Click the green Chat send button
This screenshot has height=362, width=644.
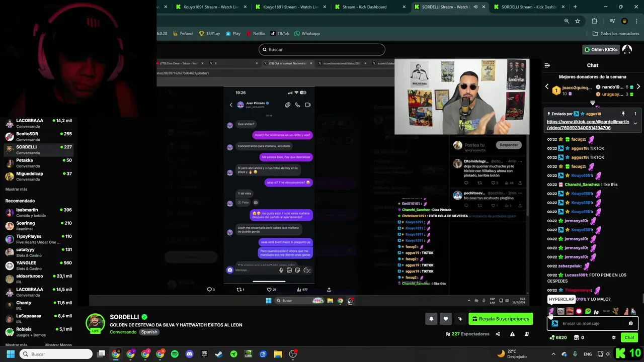click(x=629, y=337)
